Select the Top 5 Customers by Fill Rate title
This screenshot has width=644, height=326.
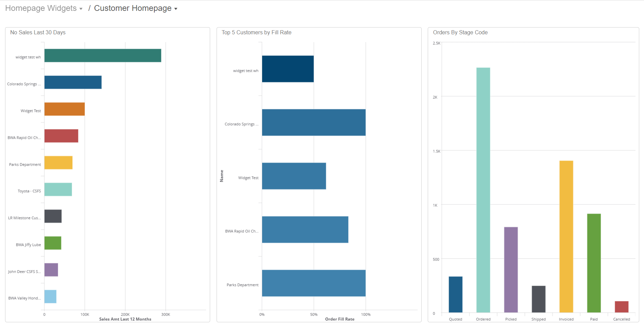pyautogui.click(x=256, y=32)
